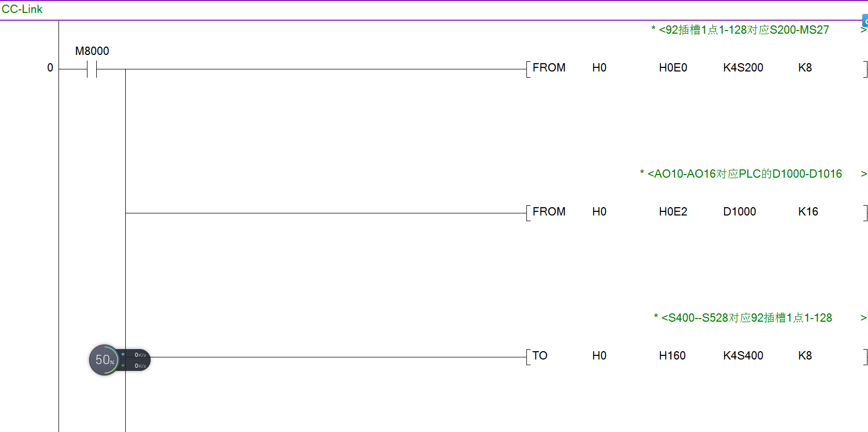This screenshot has width=868, height=432.
Task: Click the 50% memory usage floating ball
Action: coord(104,360)
